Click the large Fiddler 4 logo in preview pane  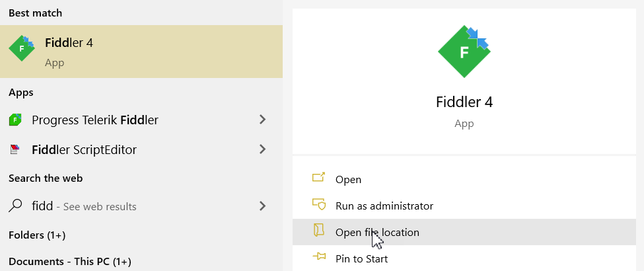pyautogui.click(x=464, y=52)
